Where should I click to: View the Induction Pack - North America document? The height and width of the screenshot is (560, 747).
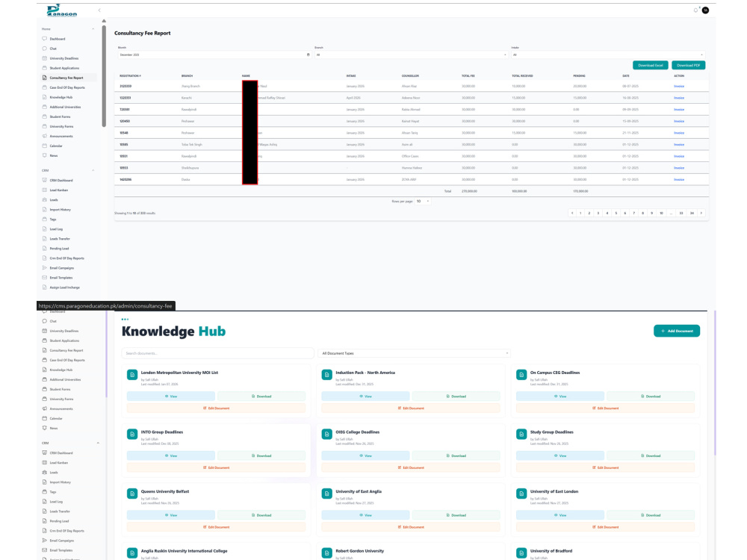(x=365, y=396)
